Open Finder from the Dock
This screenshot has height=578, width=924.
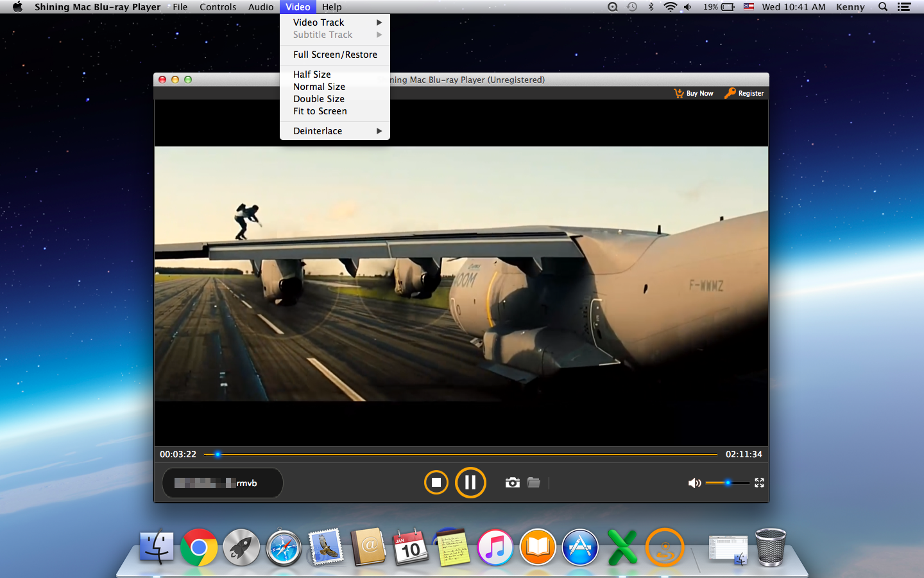157,548
